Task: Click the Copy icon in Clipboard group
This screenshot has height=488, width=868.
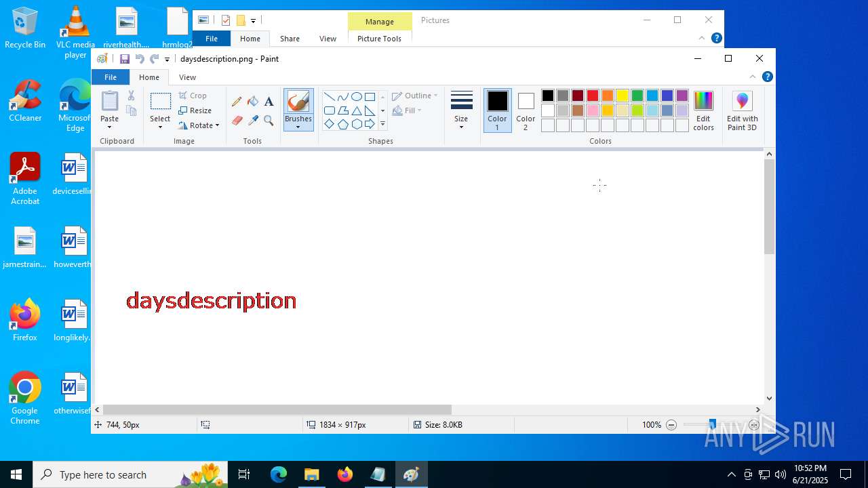Action: 132,110
